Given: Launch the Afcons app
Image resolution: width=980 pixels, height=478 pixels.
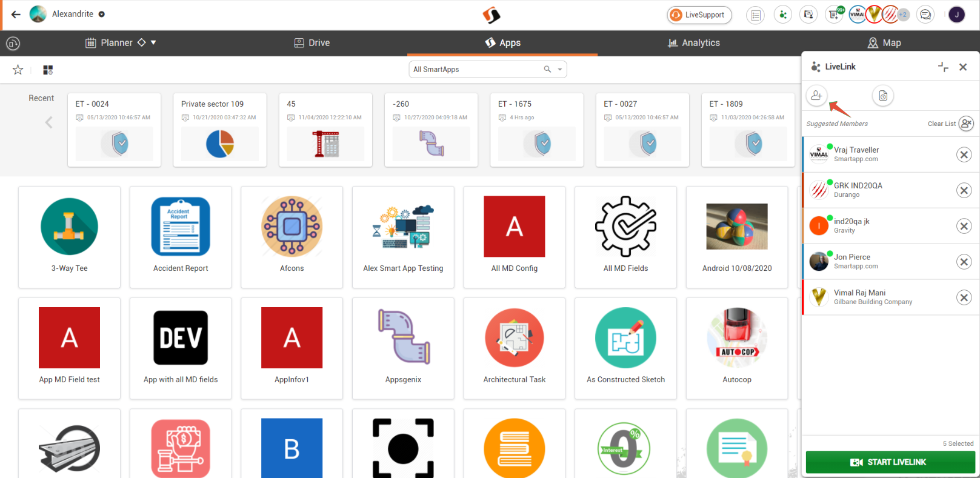Looking at the screenshot, I should click(292, 237).
